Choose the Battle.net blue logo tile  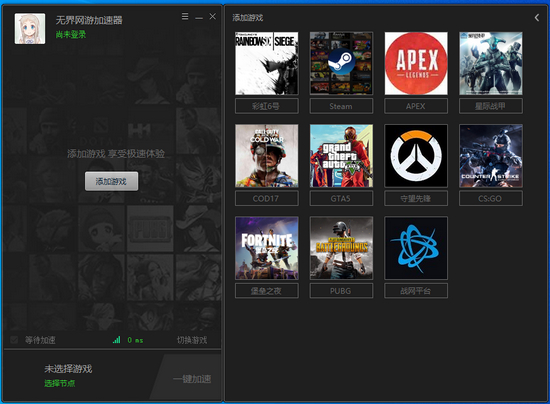tap(416, 248)
